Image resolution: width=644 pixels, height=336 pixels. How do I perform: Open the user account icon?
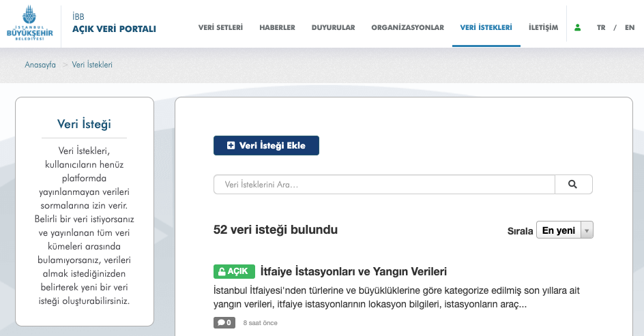point(577,27)
